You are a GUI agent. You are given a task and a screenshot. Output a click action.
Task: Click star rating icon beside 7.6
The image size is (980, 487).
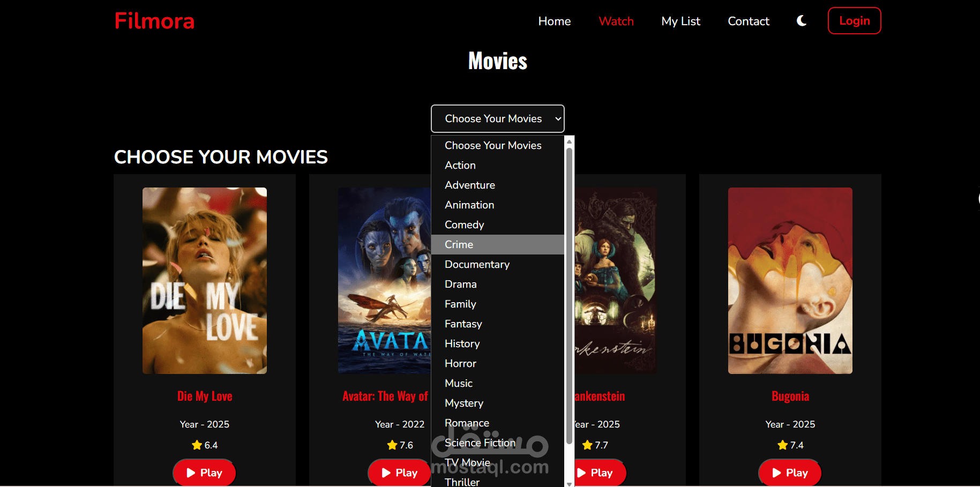pyautogui.click(x=392, y=445)
